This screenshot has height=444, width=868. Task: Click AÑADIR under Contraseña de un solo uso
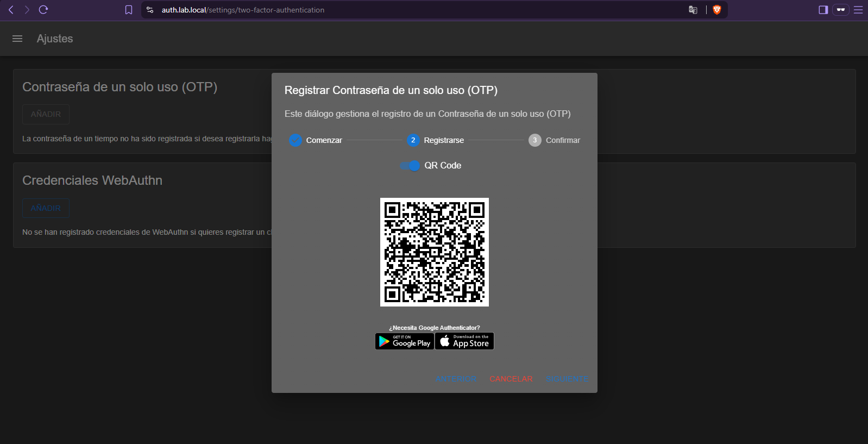pos(46,114)
